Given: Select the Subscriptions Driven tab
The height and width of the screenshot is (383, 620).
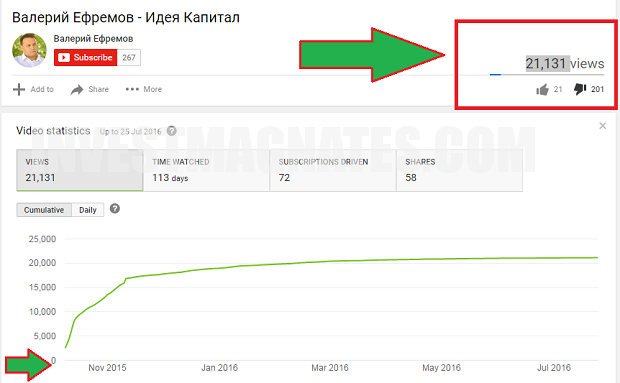Looking at the screenshot, I should [333, 170].
